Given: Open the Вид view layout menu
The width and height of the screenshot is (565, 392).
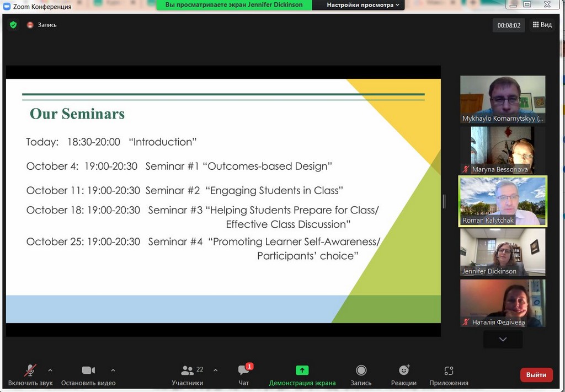Looking at the screenshot, I should (542, 25).
